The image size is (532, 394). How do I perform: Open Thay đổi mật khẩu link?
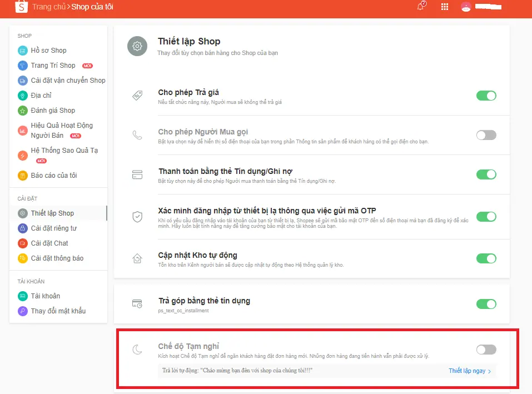(58, 311)
